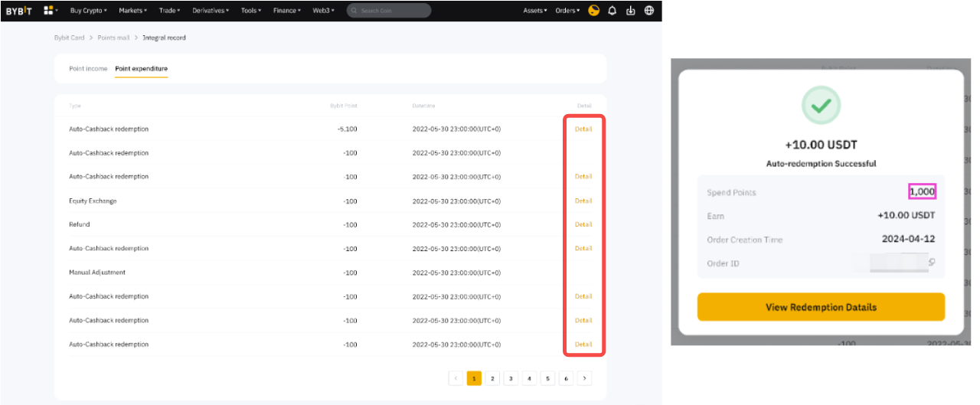Expand the Buy Crypto dropdown
Image resolution: width=980 pixels, height=405 pixels.
(88, 11)
